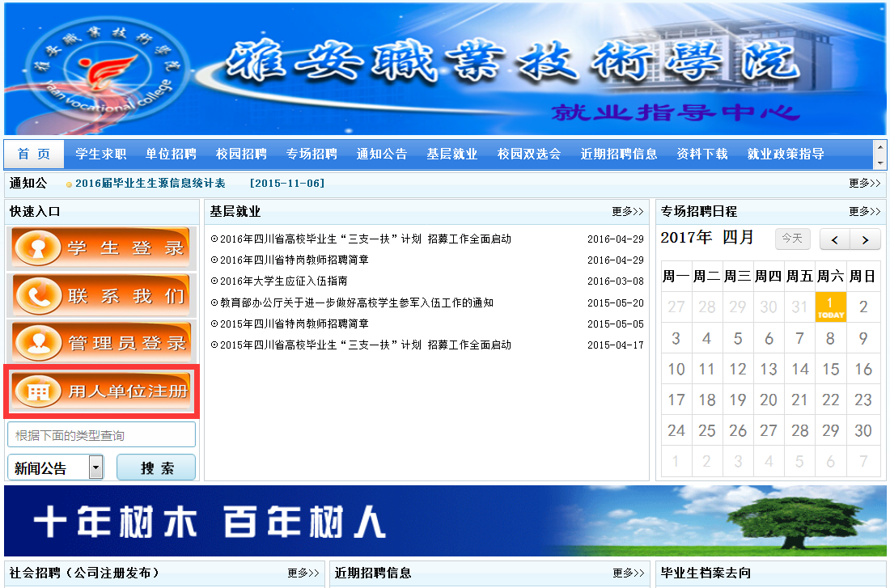Image resolution: width=890 pixels, height=588 pixels.
Task: Open the 单位招聘 menu item
Action: coord(171,154)
